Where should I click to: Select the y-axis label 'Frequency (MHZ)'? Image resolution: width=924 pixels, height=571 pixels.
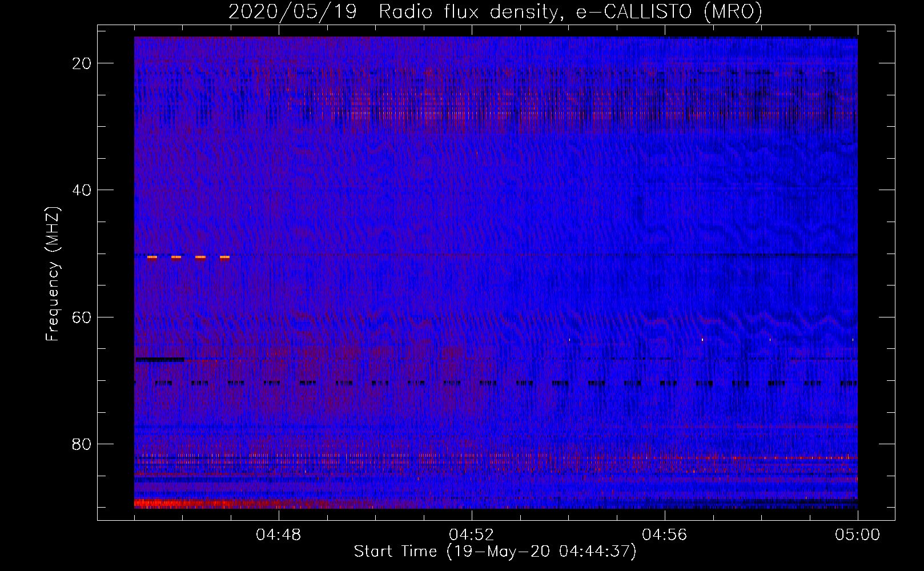tap(53, 274)
